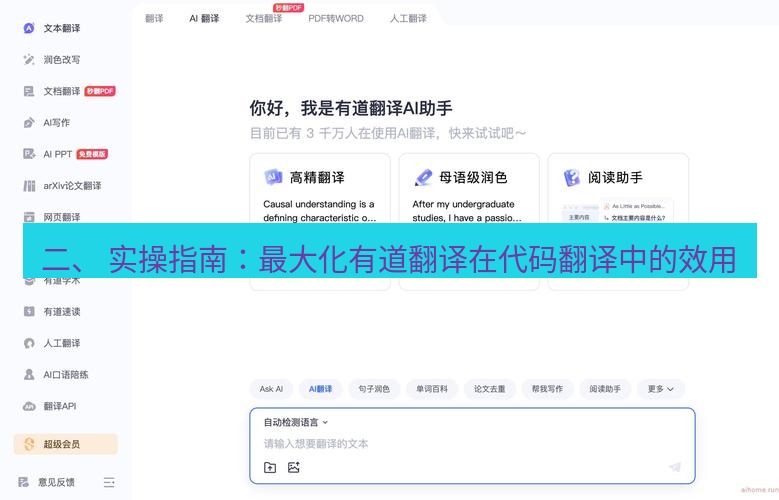
Task: Click the 'Causal understanding is a' sample text
Action: pyautogui.click(x=319, y=204)
